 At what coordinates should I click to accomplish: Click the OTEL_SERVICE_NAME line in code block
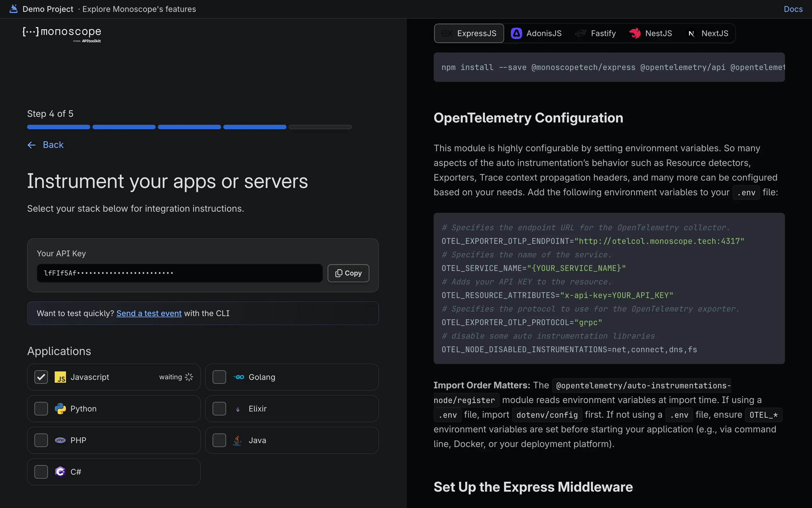533,268
